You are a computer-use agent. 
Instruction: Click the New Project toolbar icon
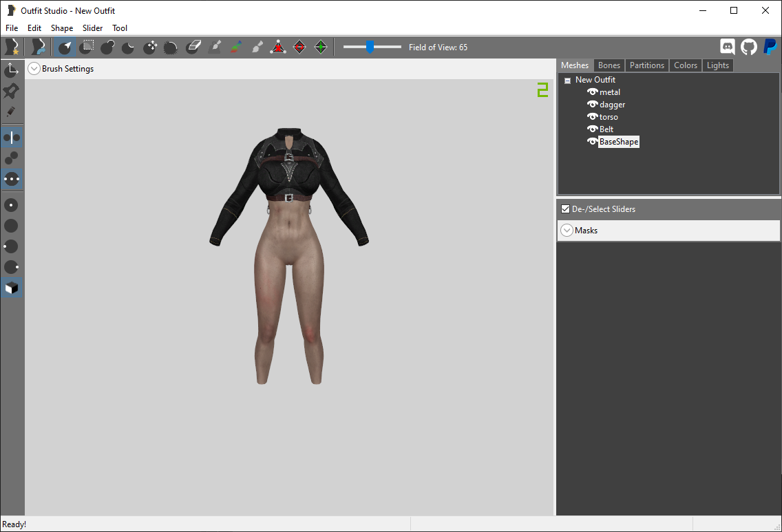pyautogui.click(x=12, y=47)
